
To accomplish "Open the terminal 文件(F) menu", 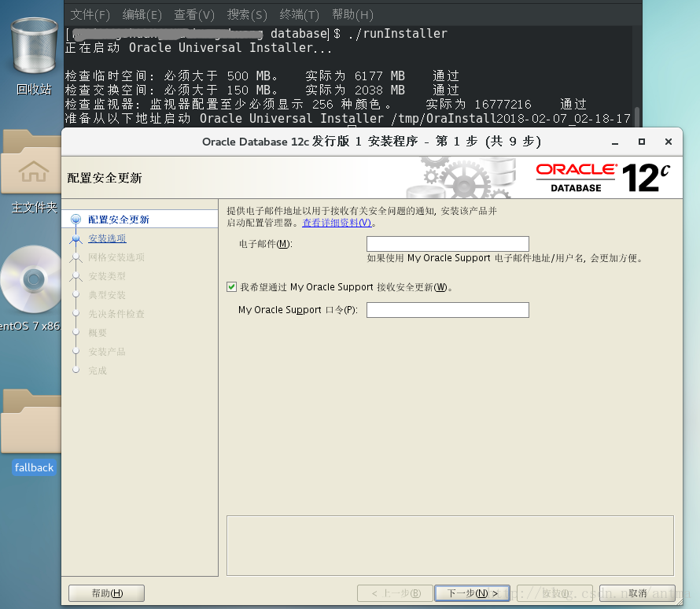I will click(90, 15).
